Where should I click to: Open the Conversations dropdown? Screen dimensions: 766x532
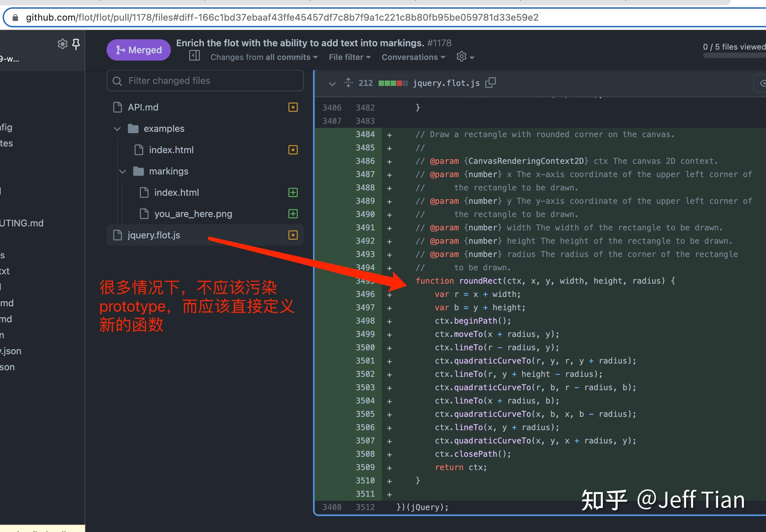coord(413,57)
